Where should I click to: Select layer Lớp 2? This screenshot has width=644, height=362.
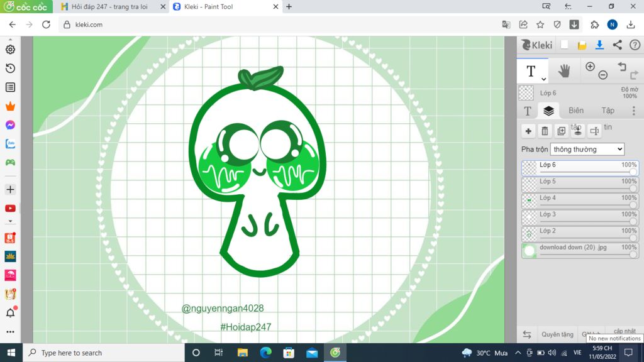click(x=580, y=234)
